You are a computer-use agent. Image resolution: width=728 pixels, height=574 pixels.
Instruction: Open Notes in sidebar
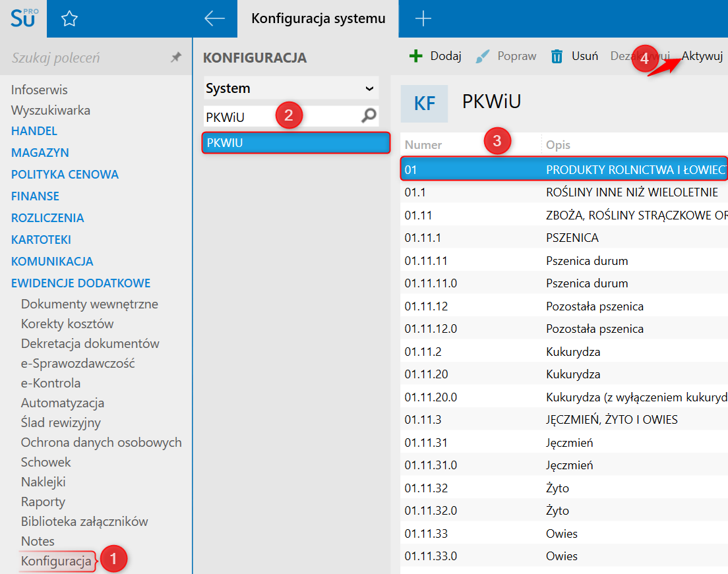[38, 542]
